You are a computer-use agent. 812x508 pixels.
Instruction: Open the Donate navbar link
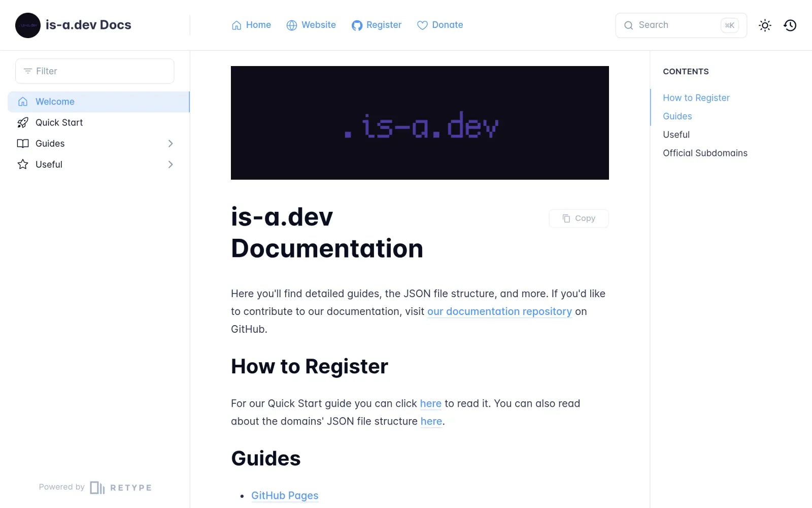(440, 25)
